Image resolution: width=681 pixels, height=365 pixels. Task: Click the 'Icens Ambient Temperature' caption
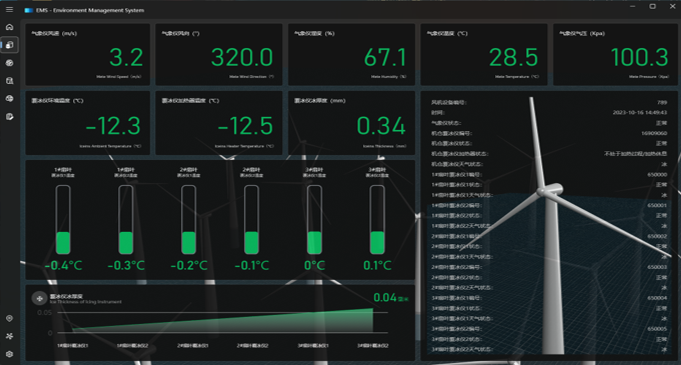click(x=111, y=146)
